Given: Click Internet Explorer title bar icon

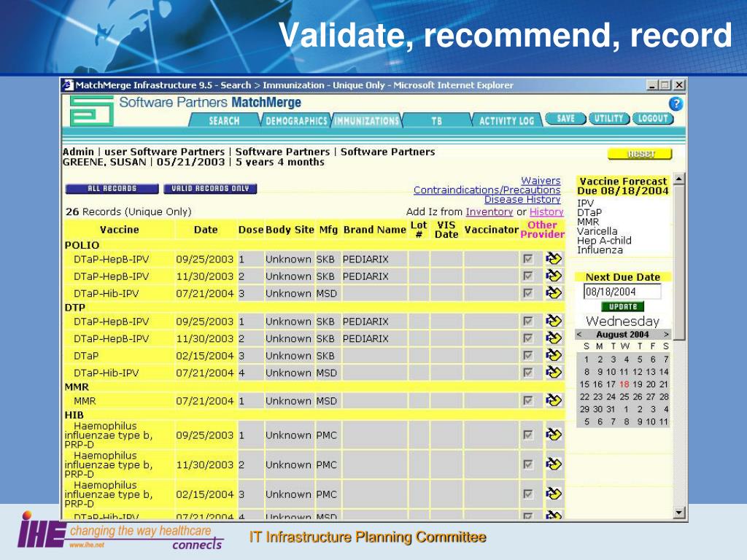Looking at the screenshot, I should click(68, 85).
